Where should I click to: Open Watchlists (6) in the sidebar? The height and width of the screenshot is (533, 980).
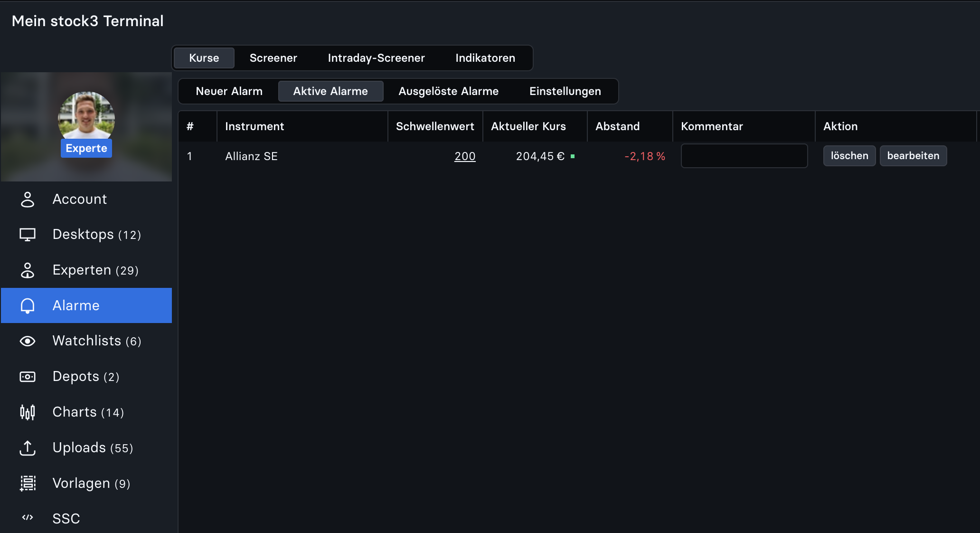(x=86, y=341)
